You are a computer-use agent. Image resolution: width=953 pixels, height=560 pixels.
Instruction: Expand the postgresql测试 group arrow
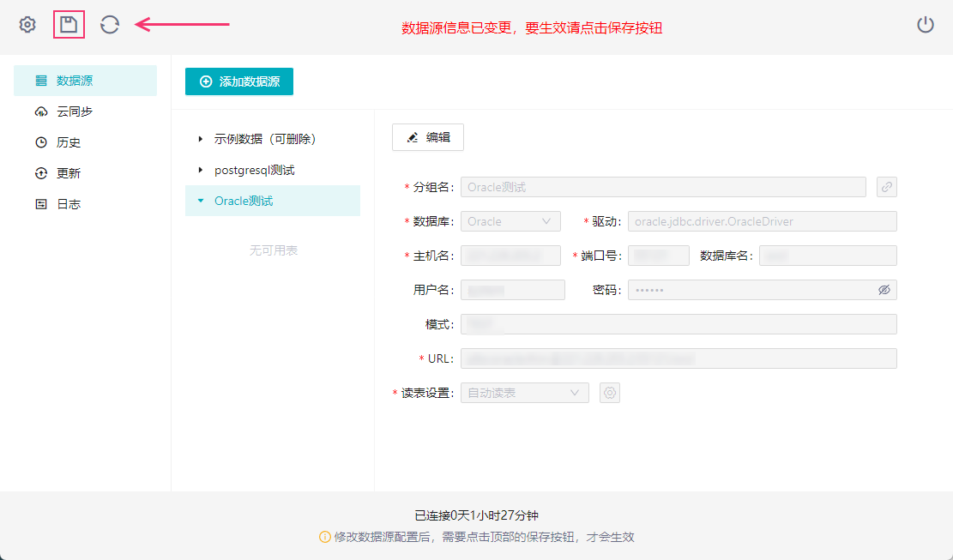point(201,170)
